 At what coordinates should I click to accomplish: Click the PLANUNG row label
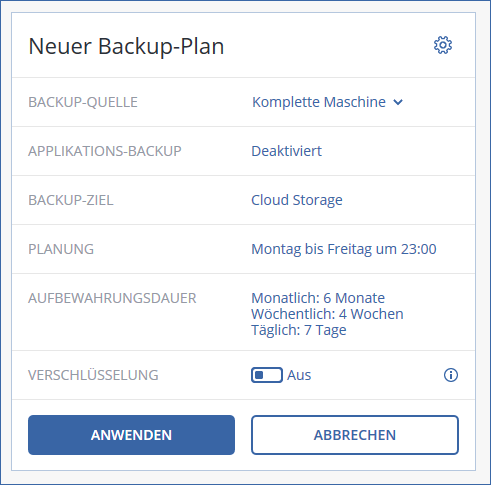(x=61, y=249)
